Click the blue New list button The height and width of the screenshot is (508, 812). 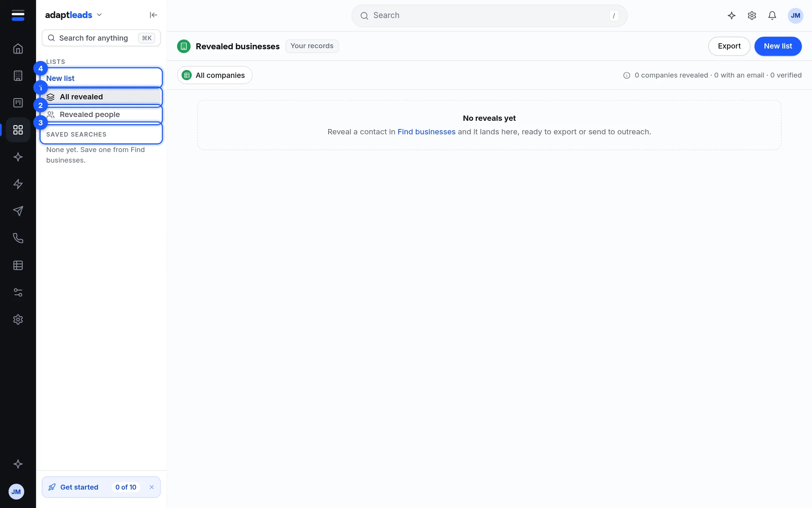[x=778, y=46]
